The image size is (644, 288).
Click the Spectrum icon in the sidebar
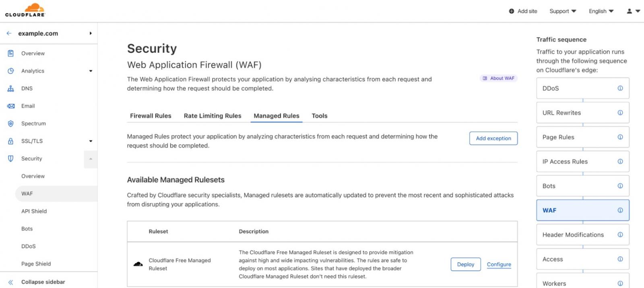pyautogui.click(x=10, y=123)
